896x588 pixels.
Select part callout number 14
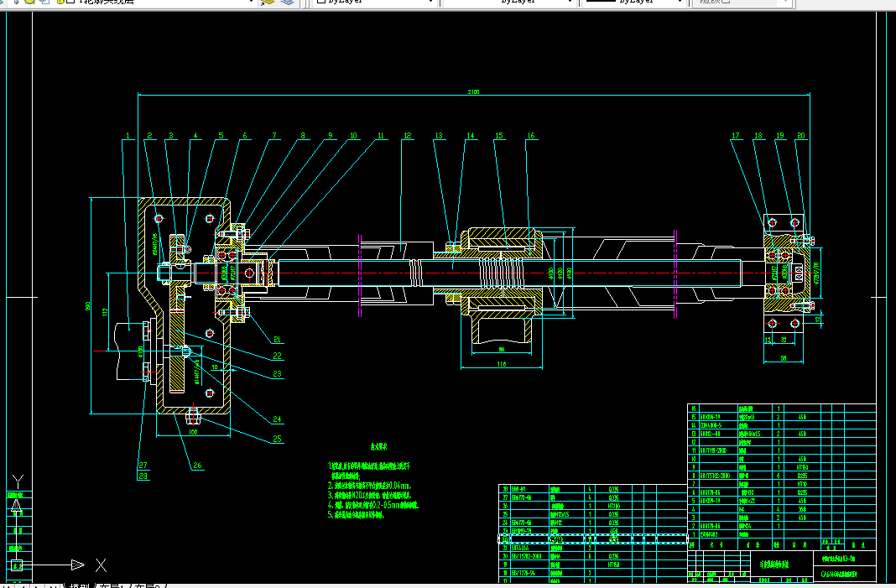471,136
